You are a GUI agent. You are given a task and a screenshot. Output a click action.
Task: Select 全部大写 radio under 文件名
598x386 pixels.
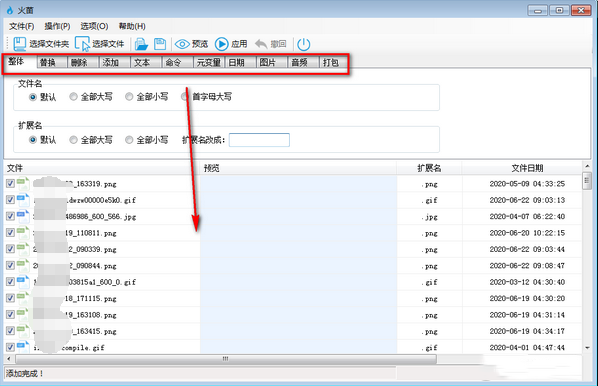(73, 97)
